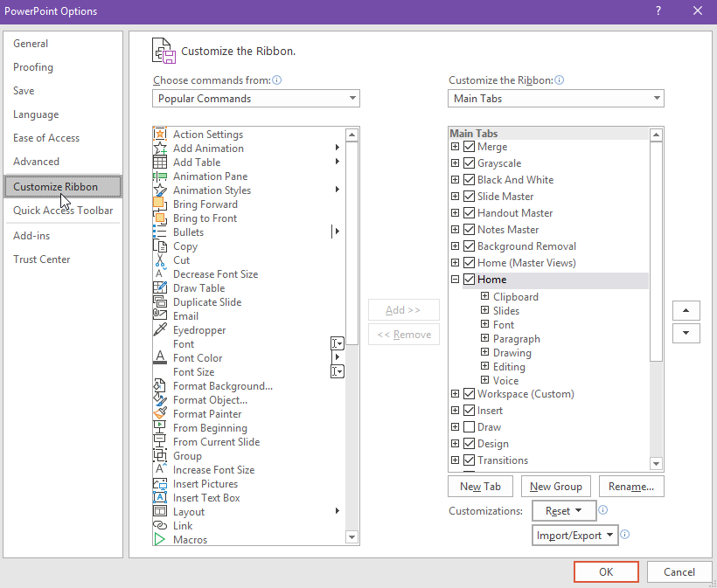Collapse the Home tab tree node

455,280
